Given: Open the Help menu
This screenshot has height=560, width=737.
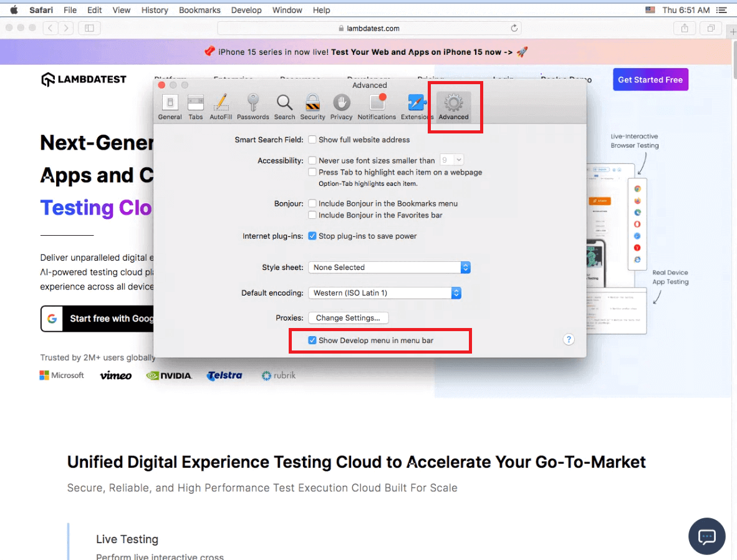Looking at the screenshot, I should (322, 10).
